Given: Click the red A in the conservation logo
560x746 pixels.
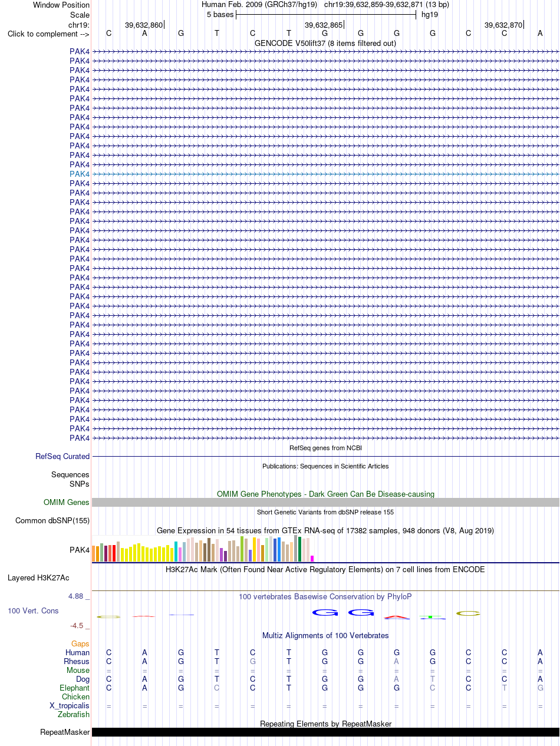Looking at the screenshot, I should point(397,617).
